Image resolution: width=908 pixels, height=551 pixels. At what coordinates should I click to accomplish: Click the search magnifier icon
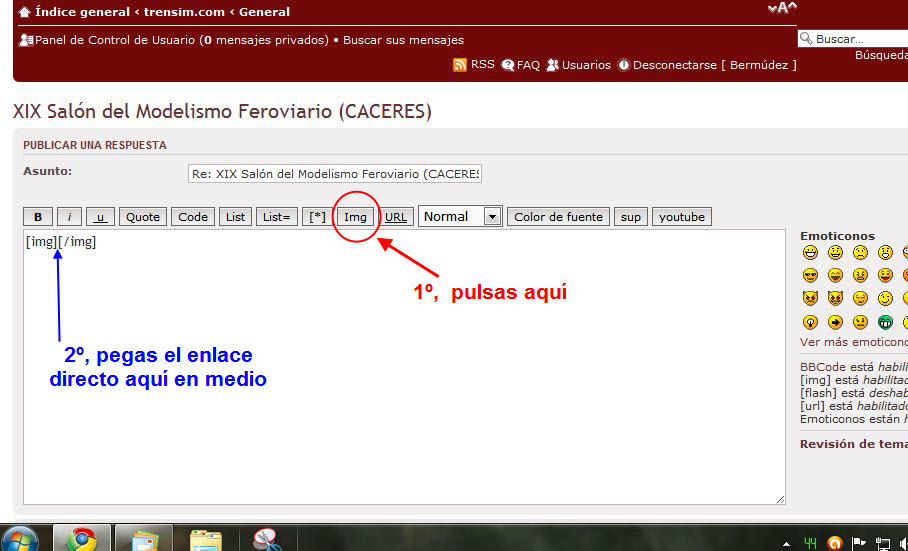tap(805, 39)
